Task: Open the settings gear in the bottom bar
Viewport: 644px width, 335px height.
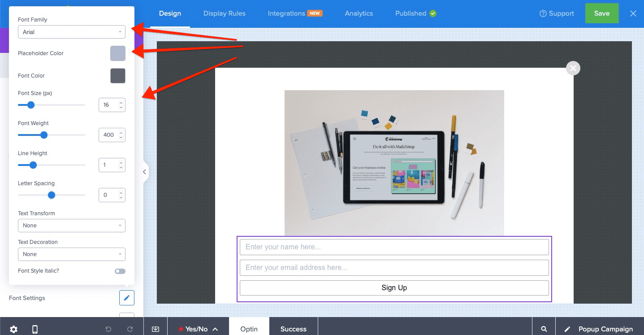Action: 13,329
